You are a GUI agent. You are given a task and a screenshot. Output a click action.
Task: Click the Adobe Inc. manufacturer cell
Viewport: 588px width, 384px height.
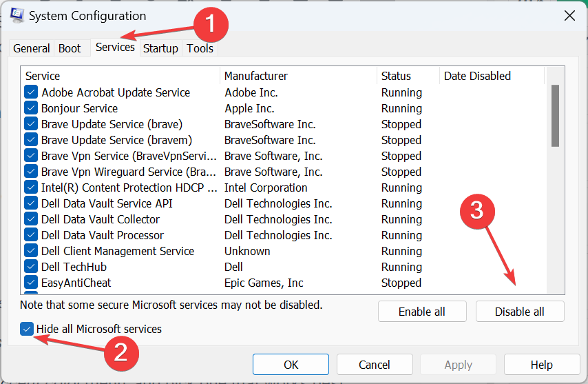pyautogui.click(x=251, y=92)
